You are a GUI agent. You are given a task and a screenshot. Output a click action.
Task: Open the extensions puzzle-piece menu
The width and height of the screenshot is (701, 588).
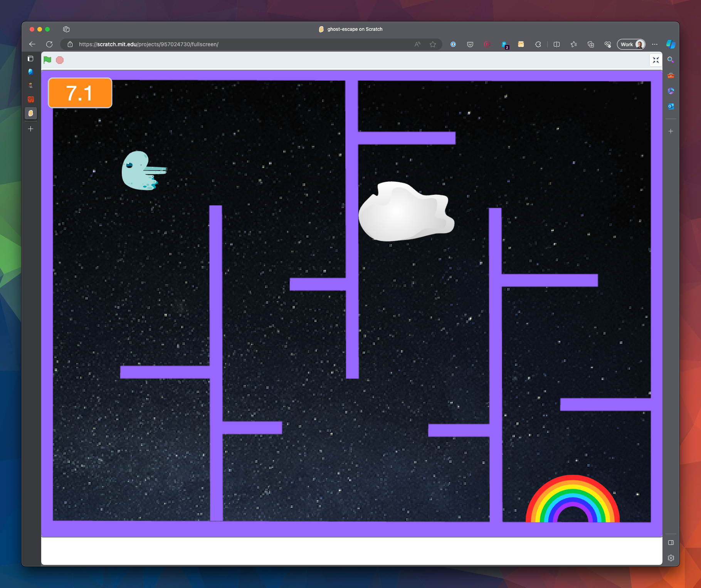538,44
